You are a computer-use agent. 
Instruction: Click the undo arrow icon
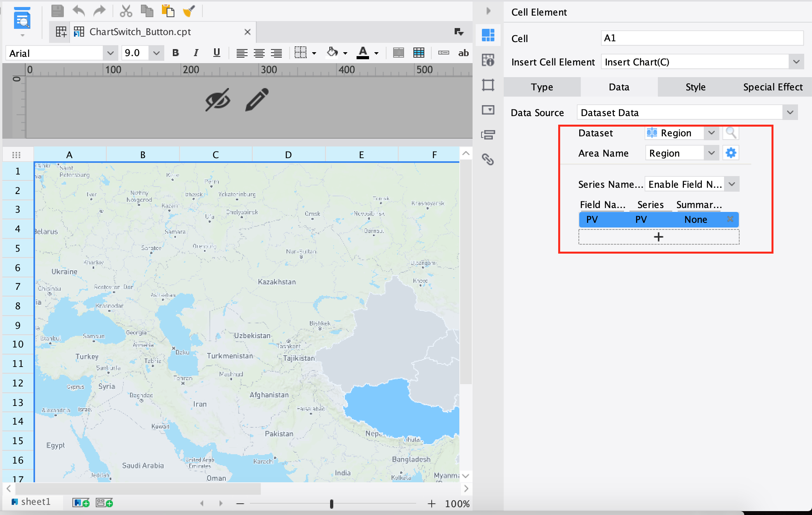(x=79, y=11)
